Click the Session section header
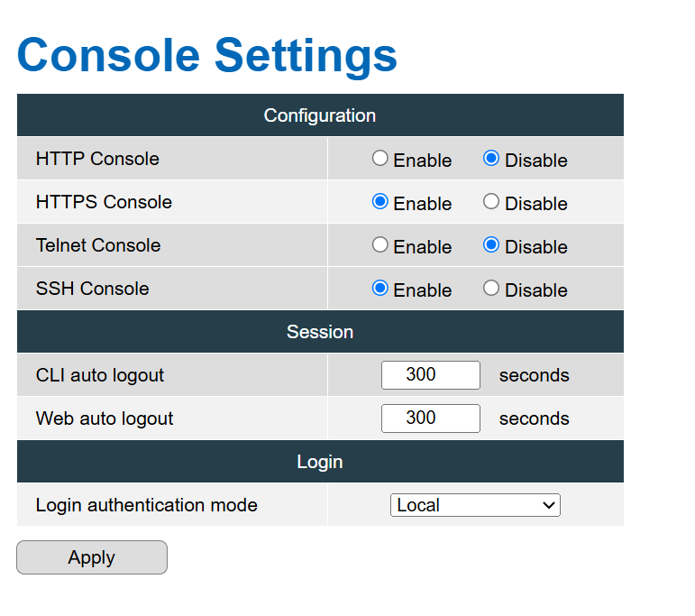 (x=320, y=332)
